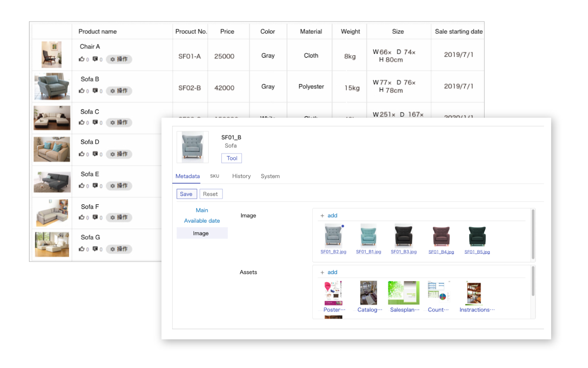This screenshot has height=368, width=588.
Task: Select the SF01_B1.jpg light blue chair thumbnail
Action: [x=368, y=235]
